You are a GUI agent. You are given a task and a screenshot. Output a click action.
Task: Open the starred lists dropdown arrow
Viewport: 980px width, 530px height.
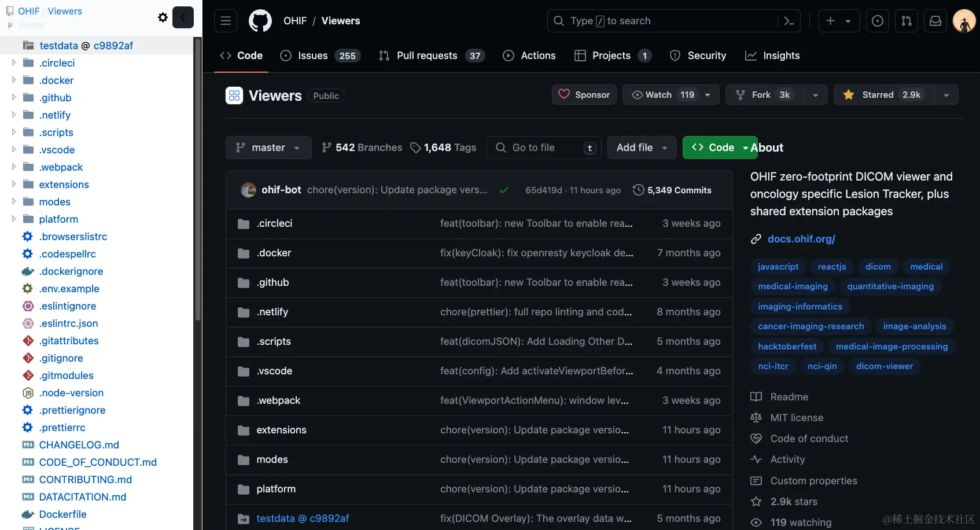[946, 95]
